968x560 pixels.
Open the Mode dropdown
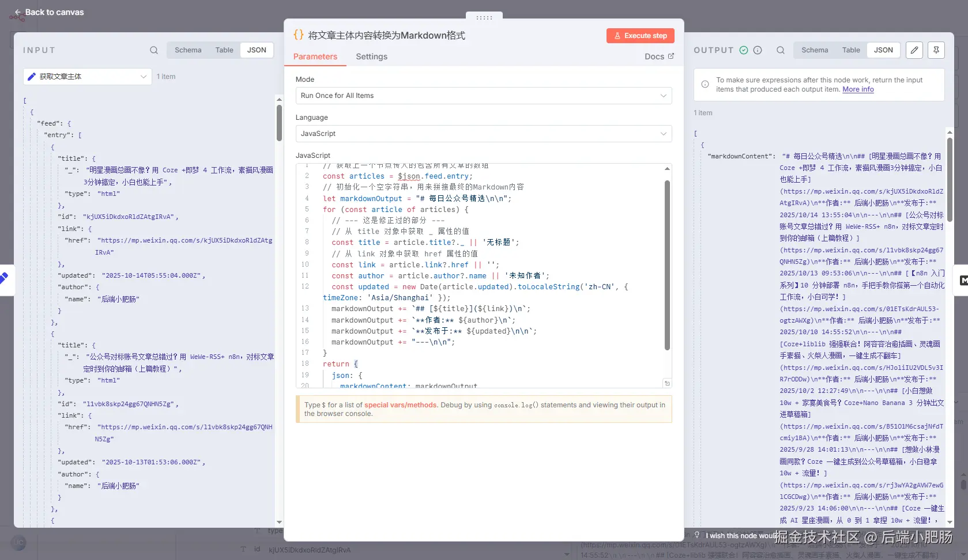coord(483,96)
